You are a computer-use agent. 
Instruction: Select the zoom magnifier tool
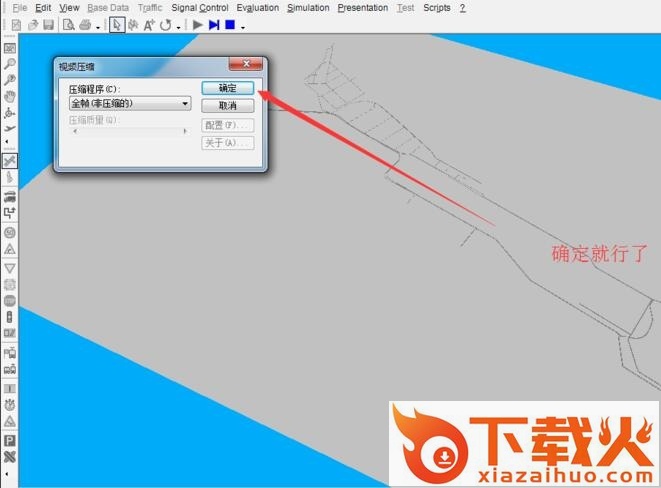coord(10,64)
